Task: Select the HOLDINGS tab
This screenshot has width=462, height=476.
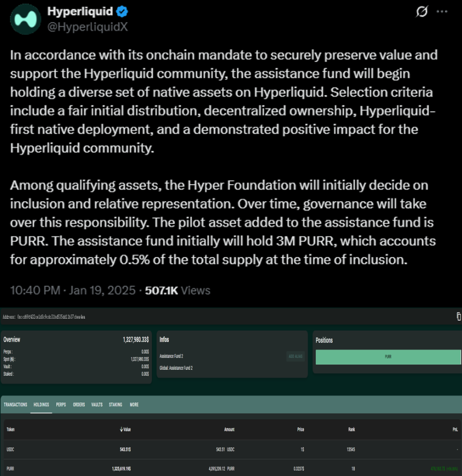Action: point(41,405)
